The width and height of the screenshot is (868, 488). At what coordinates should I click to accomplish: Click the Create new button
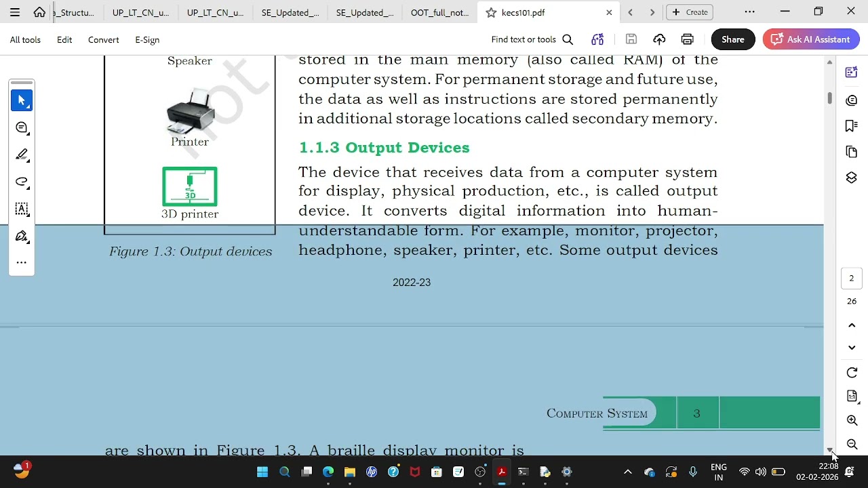[x=690, y=12]
